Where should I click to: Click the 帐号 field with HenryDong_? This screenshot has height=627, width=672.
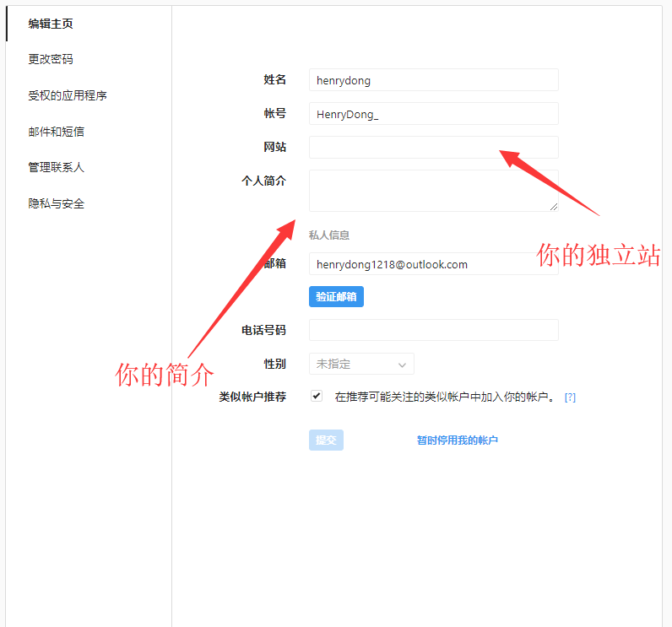[433, 114]
